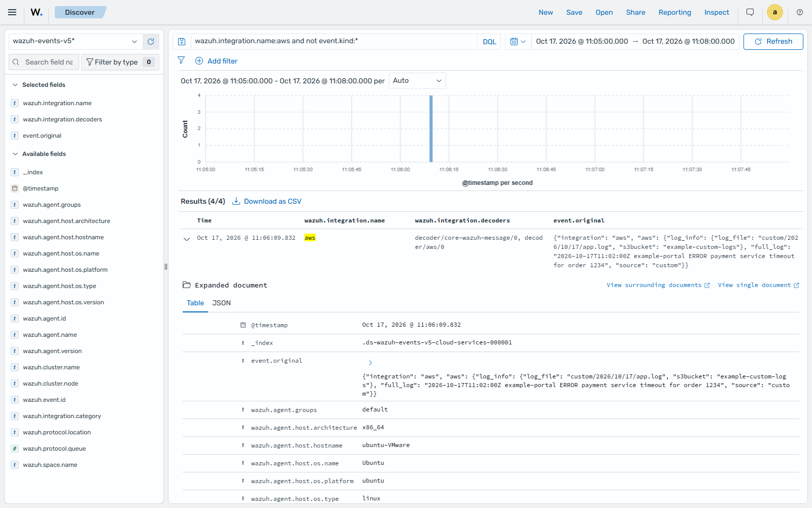Open the wazuh-events-v5* index pattern dropdown
The width and height of the screenshot is (812, 508).
click(75, 41)
